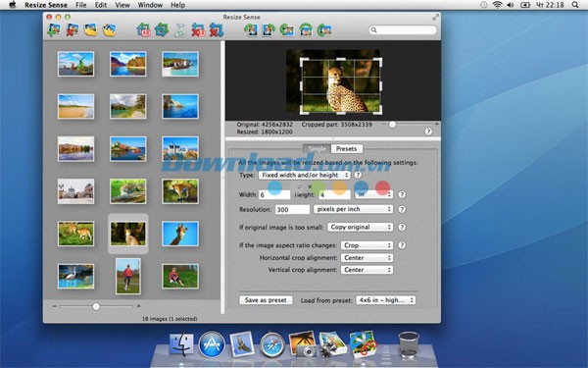
Task: Click the volume icon in the menu bar
Action: point(510,5)
